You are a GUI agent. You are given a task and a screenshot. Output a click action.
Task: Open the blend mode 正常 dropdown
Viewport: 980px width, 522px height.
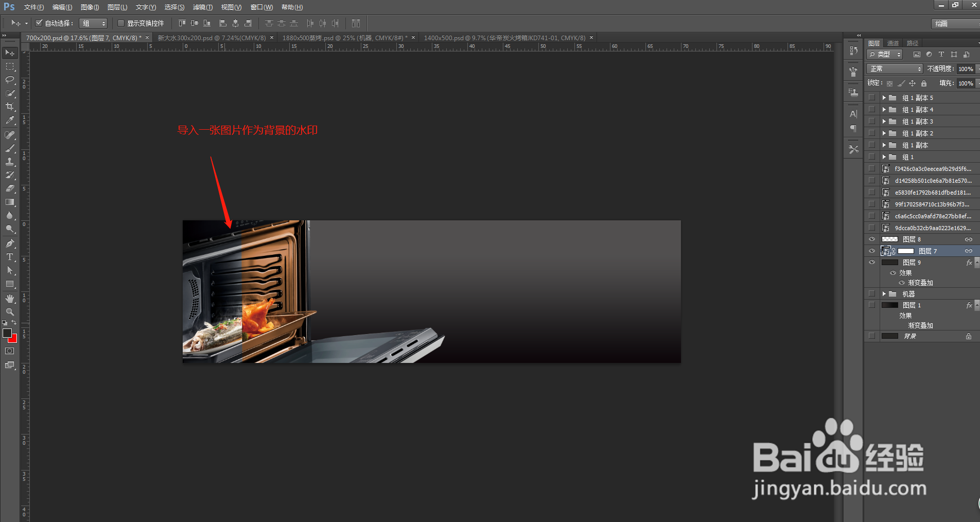click(x=895, y=69)
